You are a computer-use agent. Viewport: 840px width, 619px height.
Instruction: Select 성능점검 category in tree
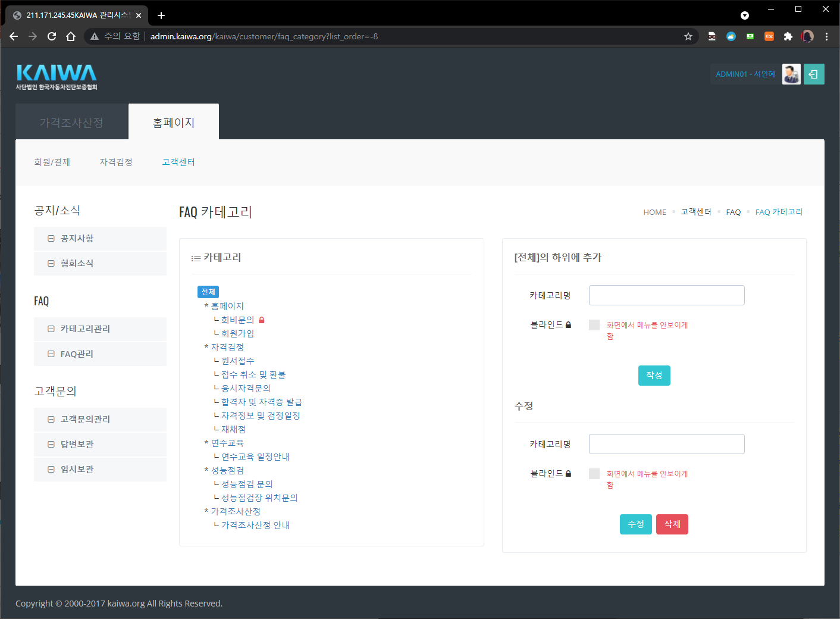pyautogui.click(x=227, y=470)
